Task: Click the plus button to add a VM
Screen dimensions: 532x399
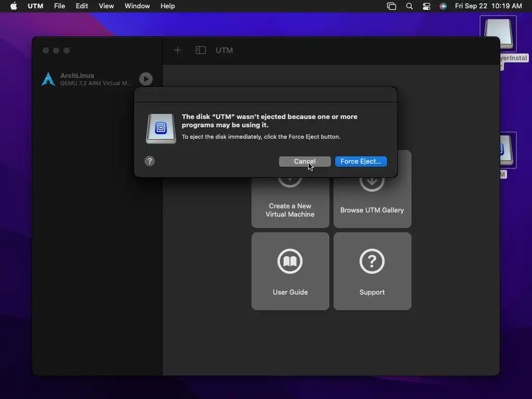Action: 178,50
